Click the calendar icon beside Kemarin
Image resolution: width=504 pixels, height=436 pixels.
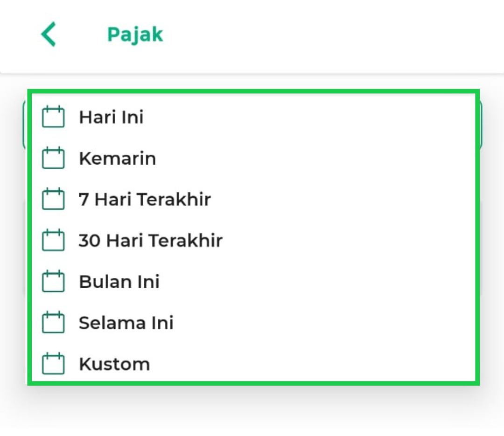click(53, 158)
